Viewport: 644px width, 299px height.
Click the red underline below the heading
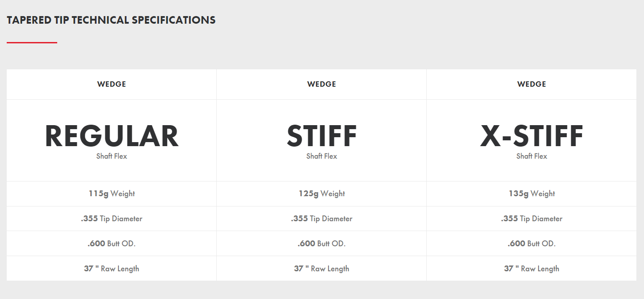32,42
